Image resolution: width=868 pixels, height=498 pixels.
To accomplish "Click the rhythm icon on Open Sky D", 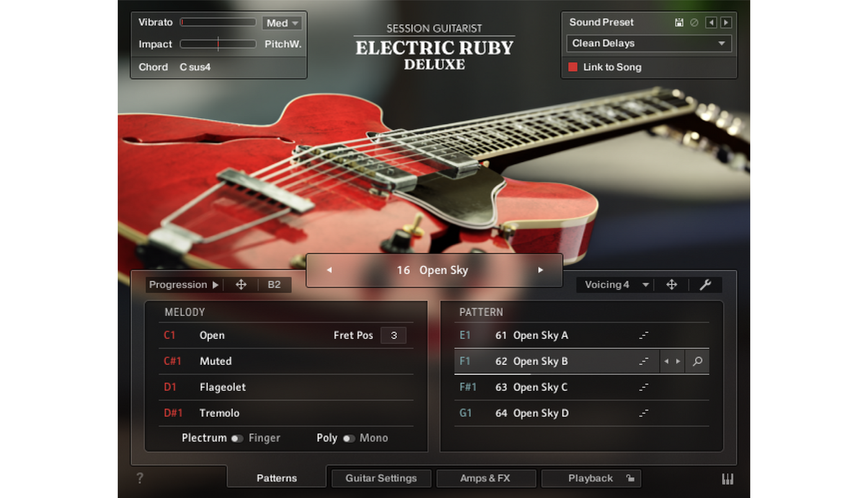I will tap(644, 413).
